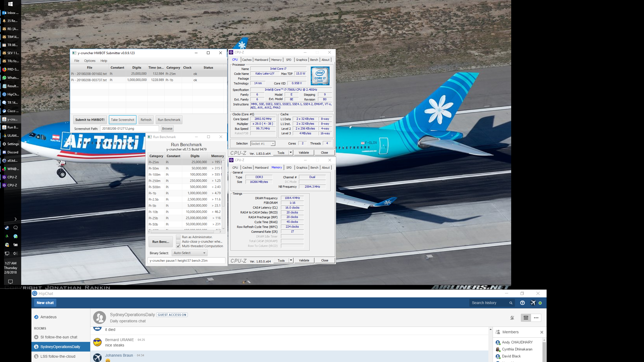Open the Inbox Outlook taskbar item

[10, 13]
